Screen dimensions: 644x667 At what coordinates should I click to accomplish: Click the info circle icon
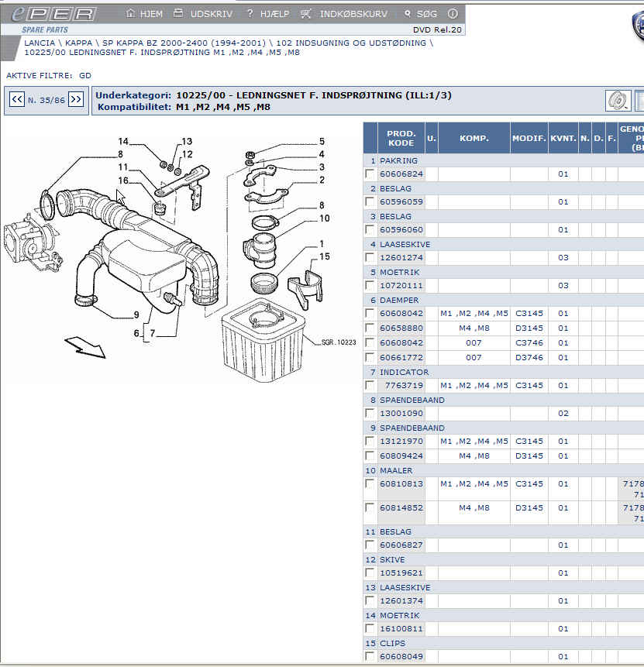[453, 14]
